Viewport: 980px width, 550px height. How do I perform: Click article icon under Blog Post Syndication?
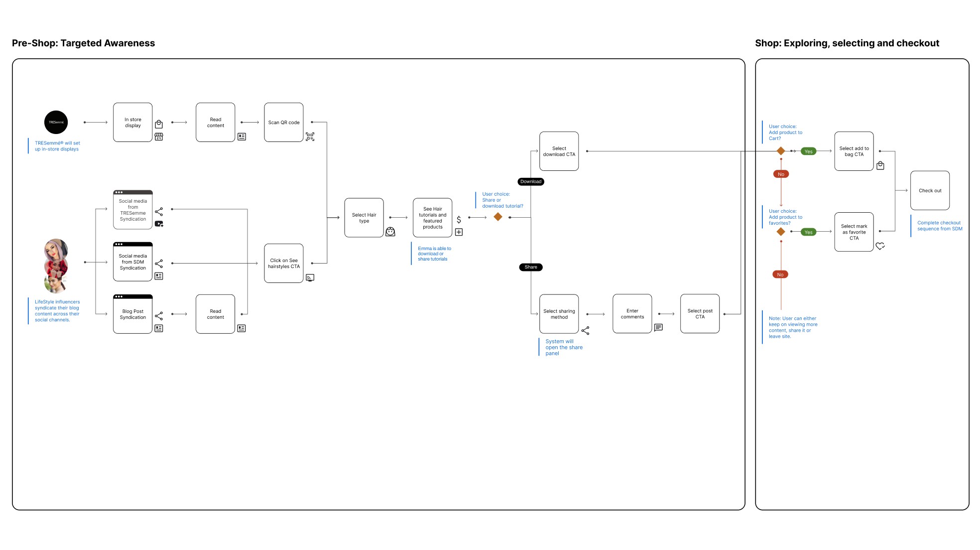pos(159,328)
